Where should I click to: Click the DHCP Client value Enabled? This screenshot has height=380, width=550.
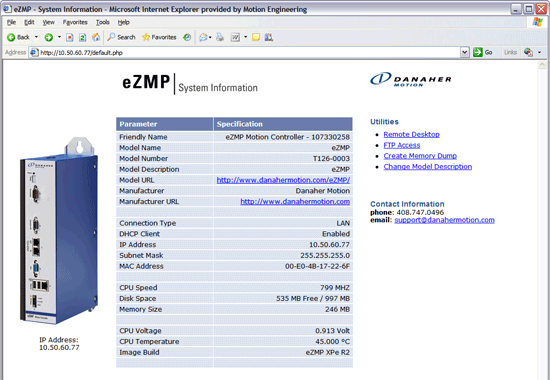[336, 234]
